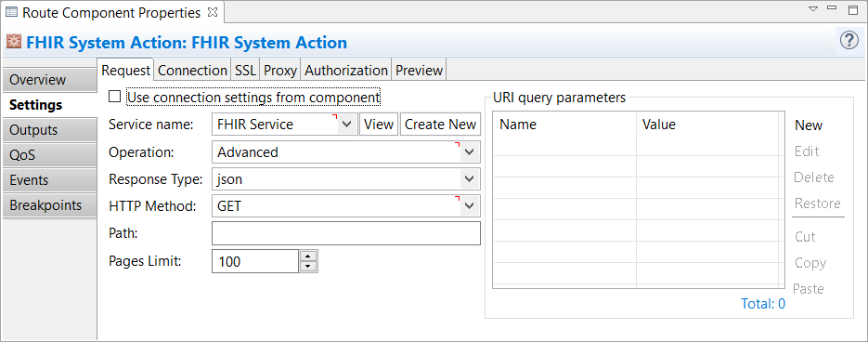
Task: Open the view menu triangle icon
Action: pos(812,9)
